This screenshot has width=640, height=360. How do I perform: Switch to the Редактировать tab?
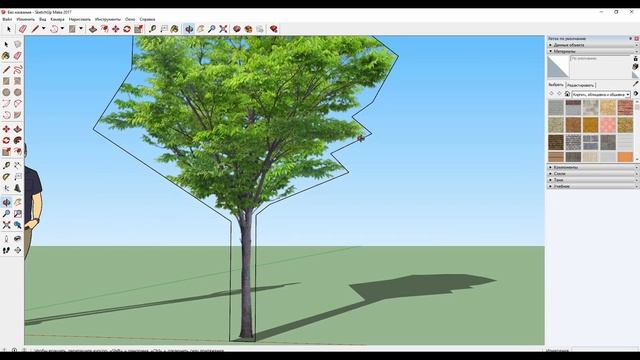pos(580,85)
